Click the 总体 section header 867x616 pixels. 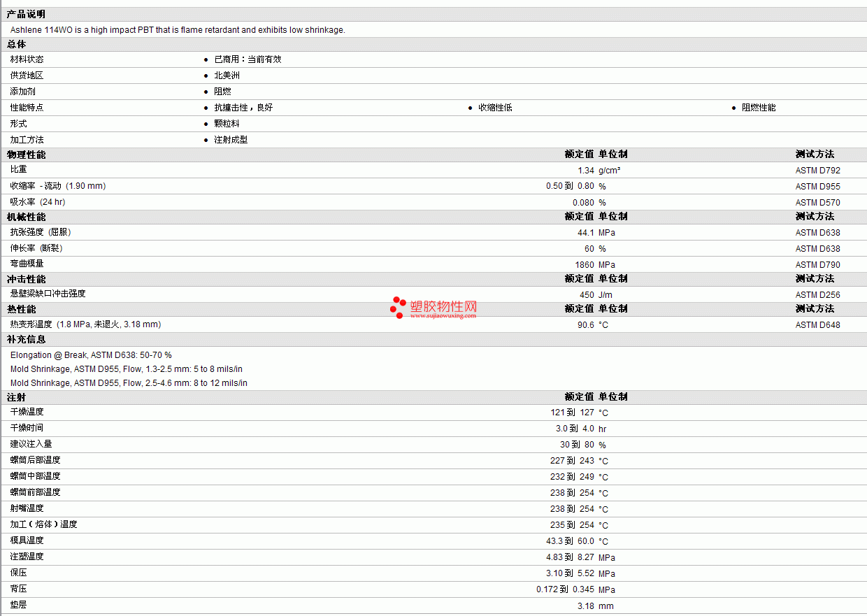(x=17, y=45)
